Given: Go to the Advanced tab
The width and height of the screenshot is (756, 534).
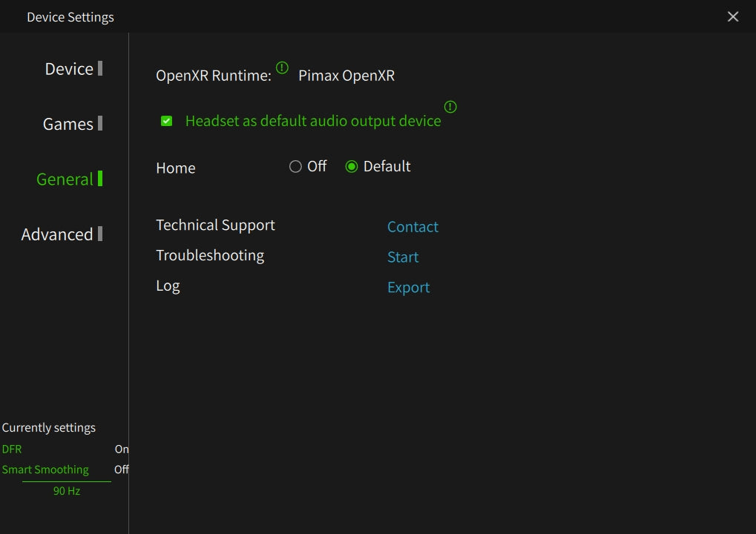Looking at the screenshot, I should (57, 234).
